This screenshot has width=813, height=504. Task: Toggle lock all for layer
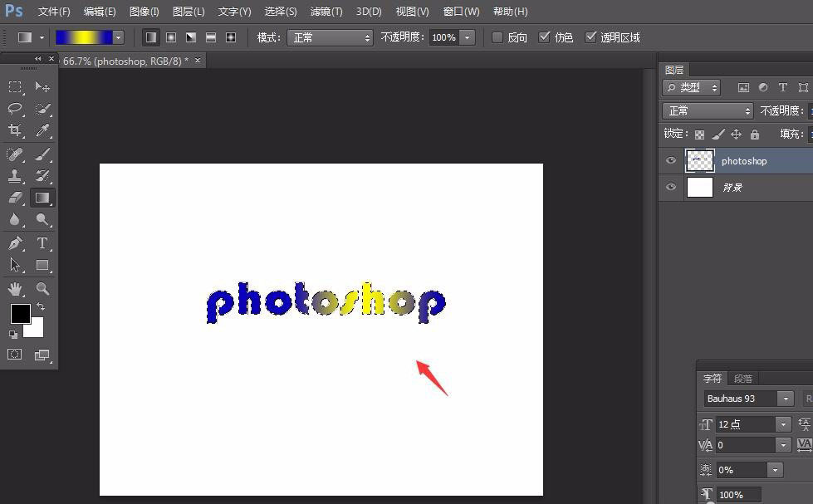[x=755, y=135]
